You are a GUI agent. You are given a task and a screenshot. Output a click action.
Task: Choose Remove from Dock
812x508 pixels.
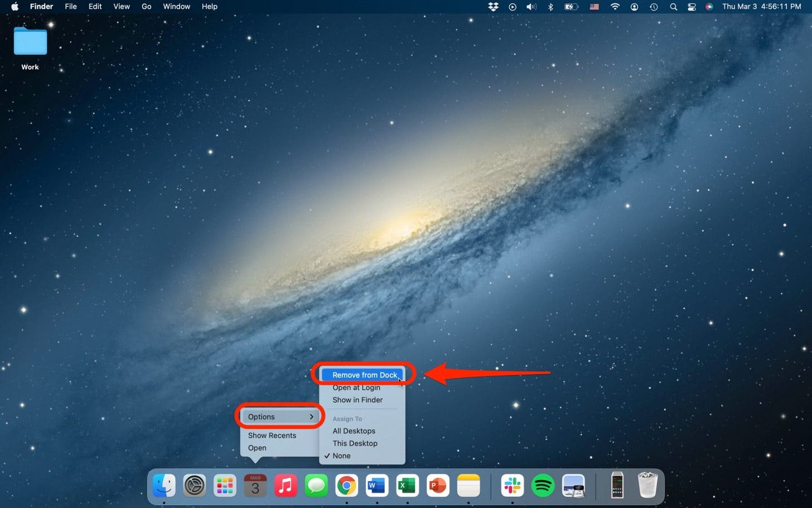[364, 375]
